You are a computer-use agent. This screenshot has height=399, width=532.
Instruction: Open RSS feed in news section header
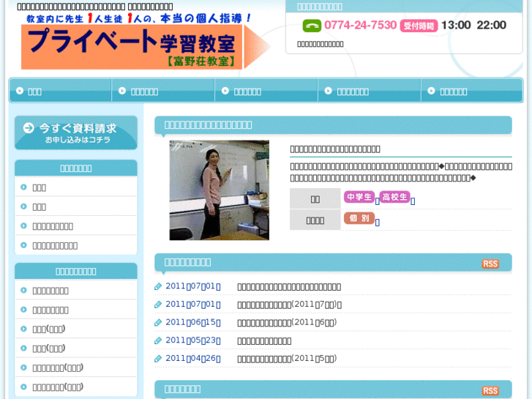pyautogui.click(x=490, y=264)
